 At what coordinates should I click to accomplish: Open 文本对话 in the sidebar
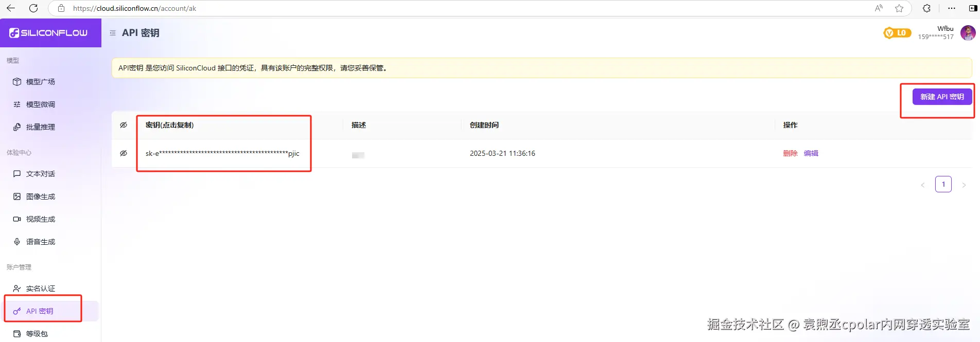click(34, 174)
